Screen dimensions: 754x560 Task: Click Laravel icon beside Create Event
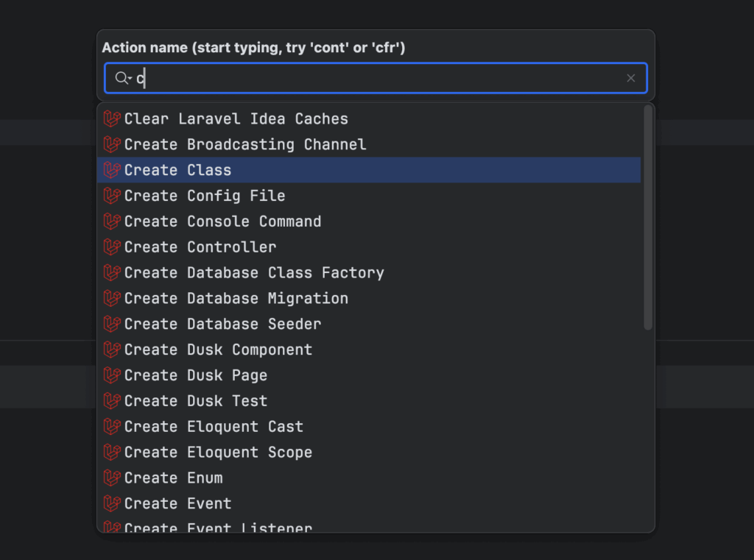(x=112, y=503)
